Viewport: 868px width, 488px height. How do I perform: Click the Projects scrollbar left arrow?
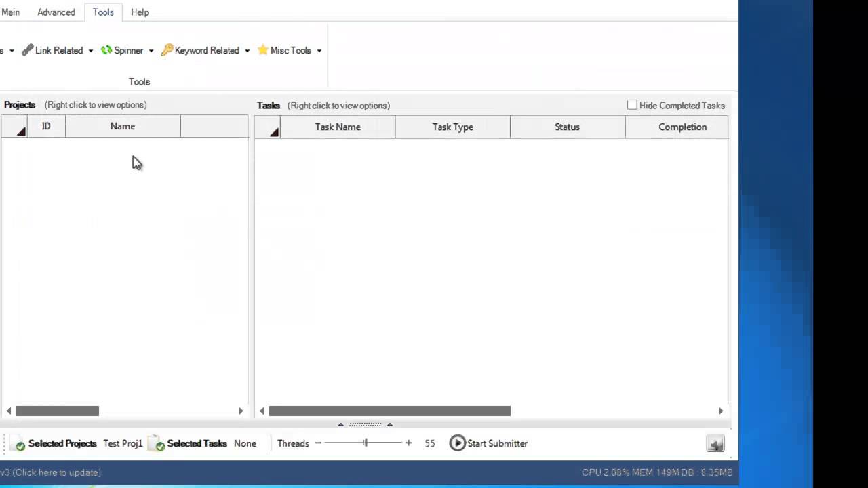(9, 411)
